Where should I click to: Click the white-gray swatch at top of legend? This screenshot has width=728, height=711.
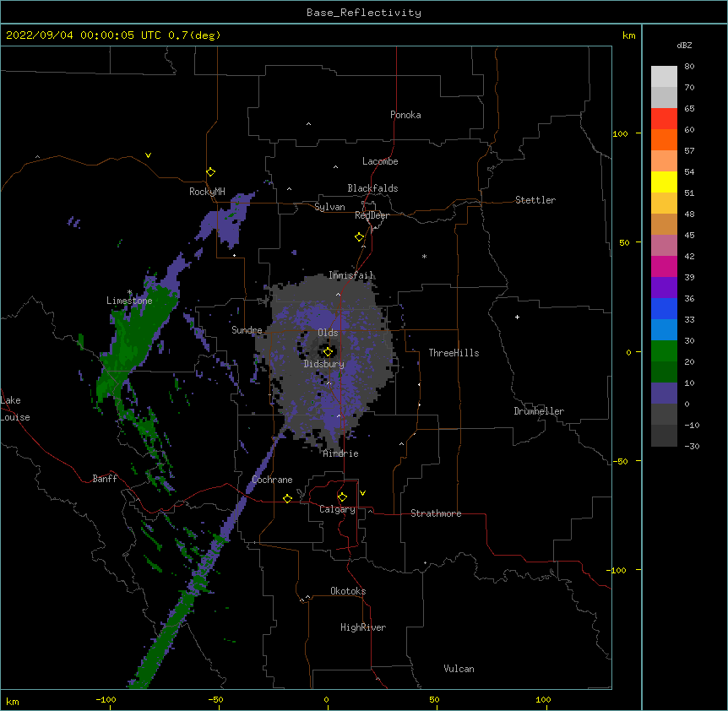(664, 76)
